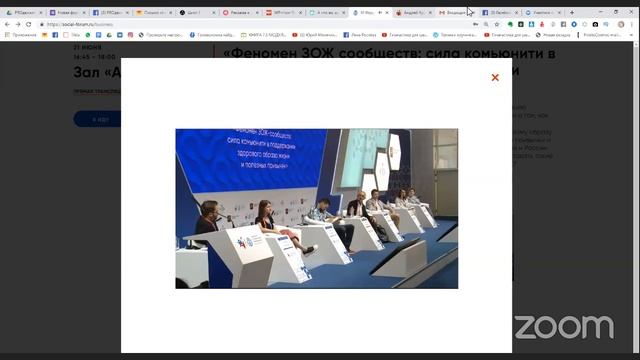Open the first Гимнастика для ше YouTube bookmark
The image size is (640, 360).
click(x=404, y=35)
